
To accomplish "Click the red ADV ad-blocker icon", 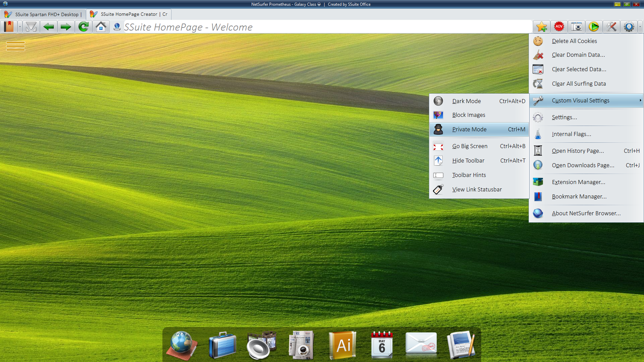I will [559, 27].
